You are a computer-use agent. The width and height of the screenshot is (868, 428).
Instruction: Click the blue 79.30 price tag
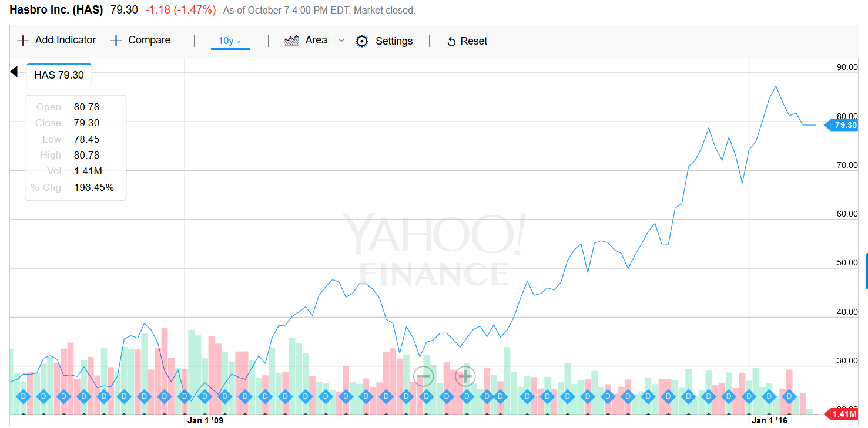pyautogui.click(x=843, y=125)
